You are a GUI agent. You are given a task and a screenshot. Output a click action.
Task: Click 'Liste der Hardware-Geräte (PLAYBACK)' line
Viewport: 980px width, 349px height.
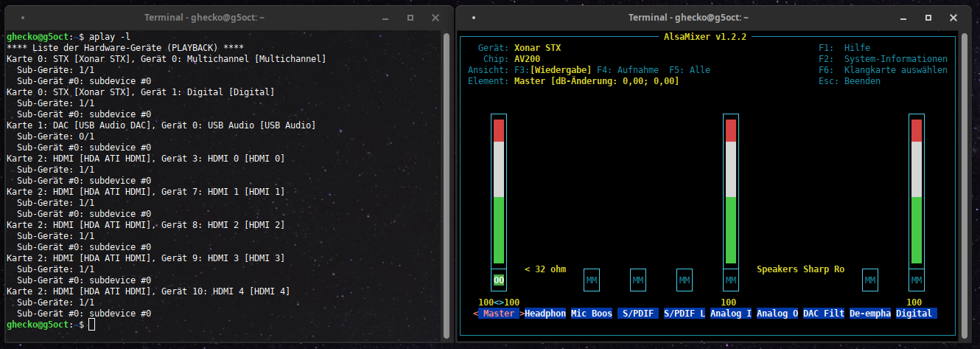point(125,48)
